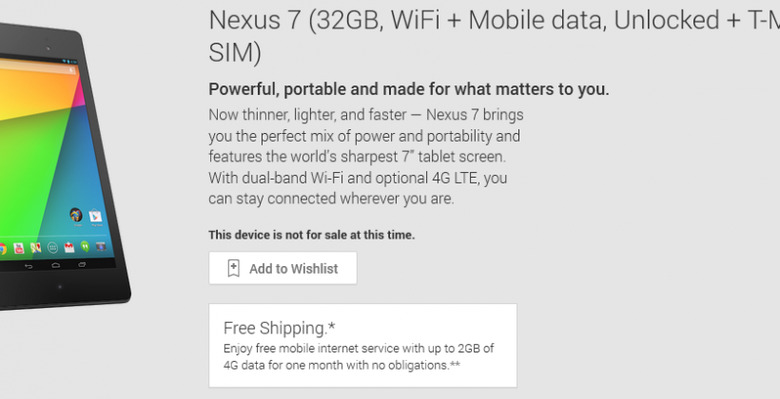Click the Free Shipping heading
The height and width of the screenshot is (399, 780).
click(x=279, y=328)
